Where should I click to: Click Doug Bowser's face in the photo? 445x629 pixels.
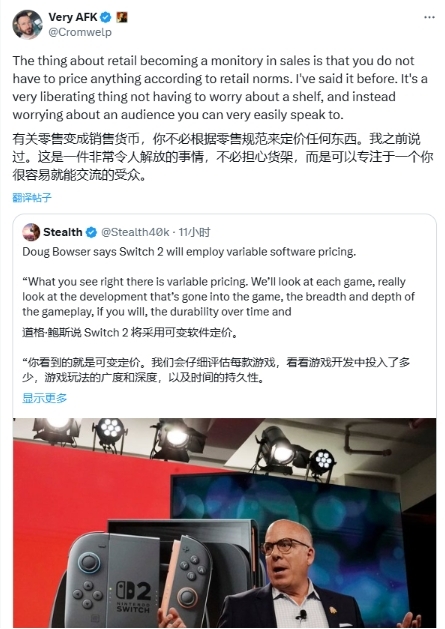click(x=288, y=554)
